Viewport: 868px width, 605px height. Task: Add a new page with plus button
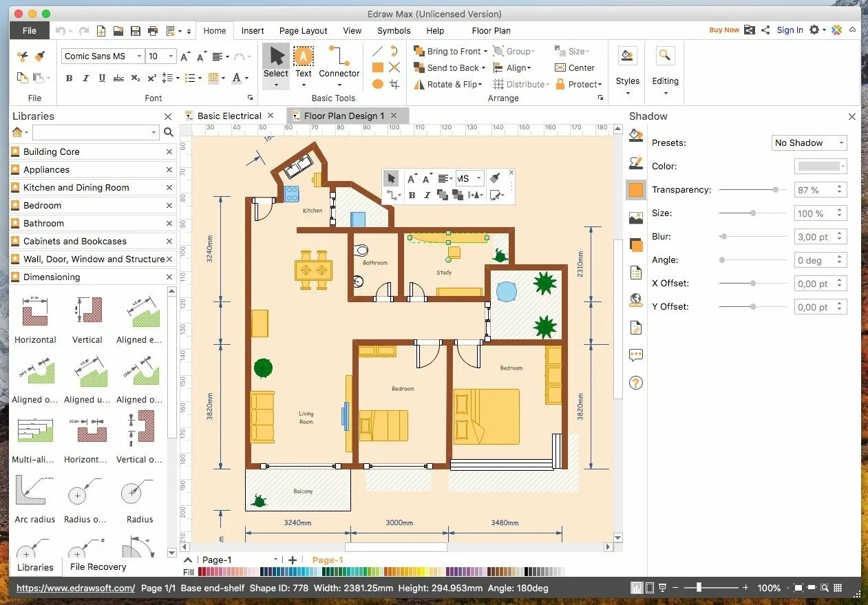(293, 560)
